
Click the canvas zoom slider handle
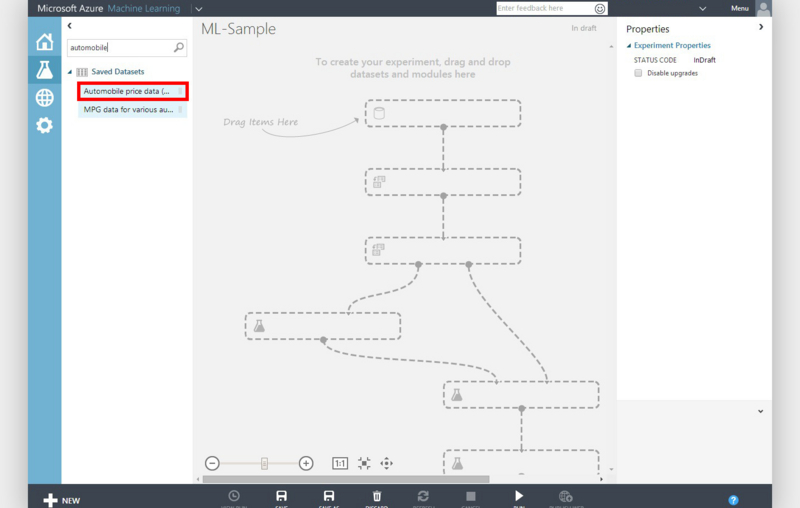(x=264, y=463)
